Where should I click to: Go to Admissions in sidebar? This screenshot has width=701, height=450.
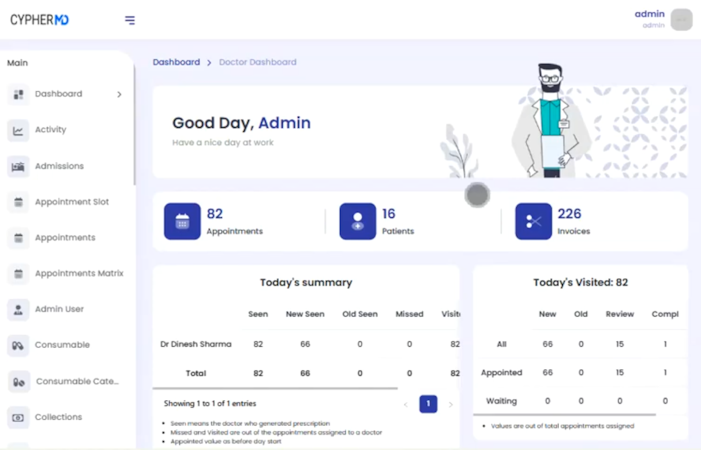tap(59, 166)
